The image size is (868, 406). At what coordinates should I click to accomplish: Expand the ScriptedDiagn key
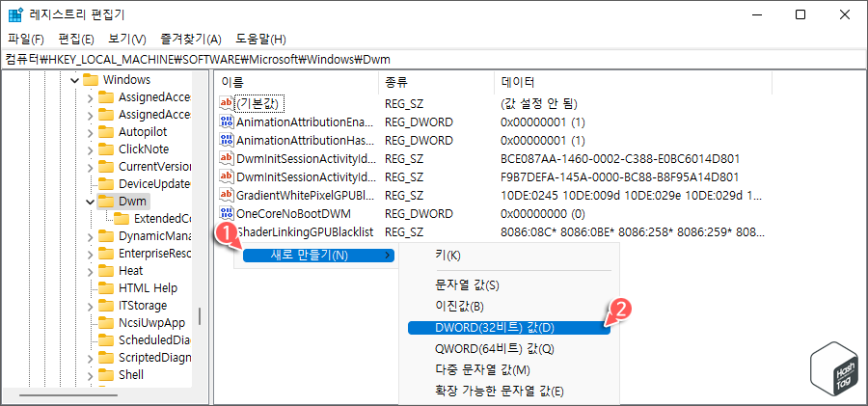(x=91, y=357)
